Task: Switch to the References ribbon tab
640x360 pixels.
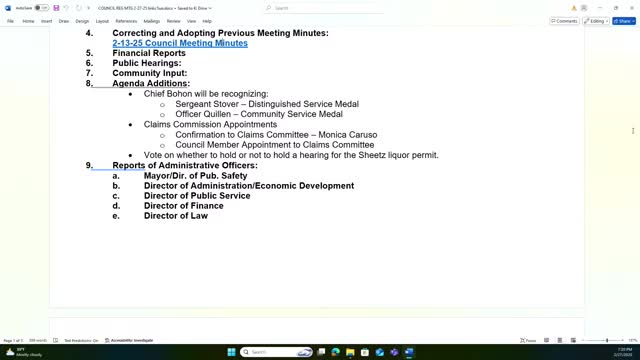Action: [126, 21]
